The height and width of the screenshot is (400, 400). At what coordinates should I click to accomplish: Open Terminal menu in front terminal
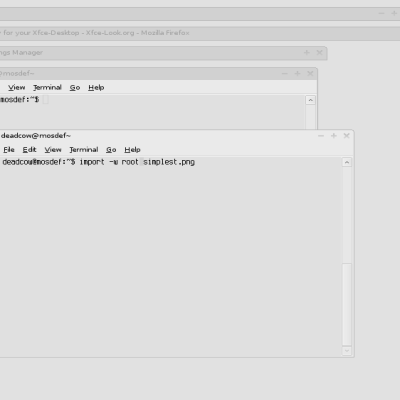click(84, 150)
